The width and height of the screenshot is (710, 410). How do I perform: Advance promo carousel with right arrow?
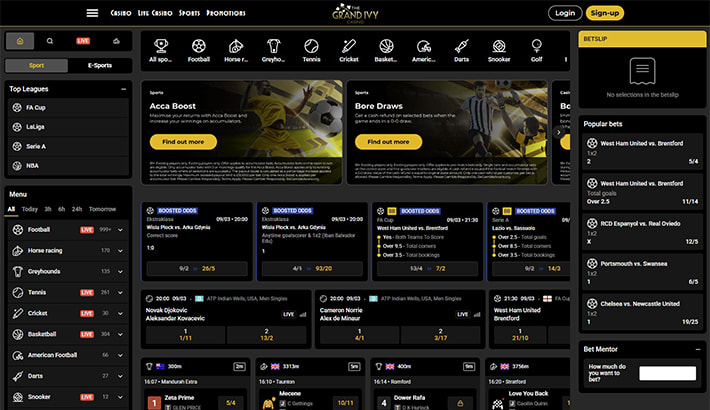(x=558, y=132)
